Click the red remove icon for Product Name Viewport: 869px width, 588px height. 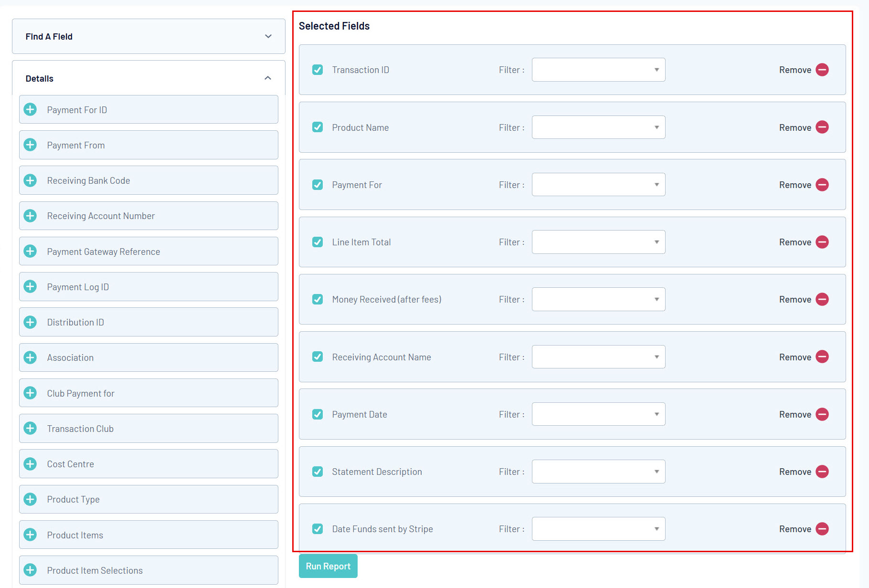click(822, 127)
